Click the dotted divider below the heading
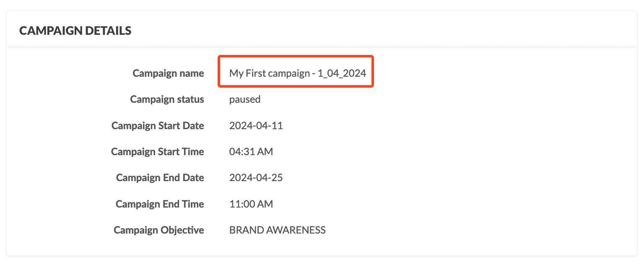 (x=322, y=47)
